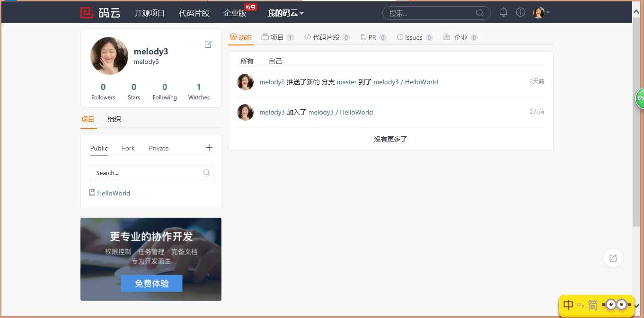Click the 中 input language indicator
Screen dimensions: 644x318
pyautogui.click(x=569, y=305)
